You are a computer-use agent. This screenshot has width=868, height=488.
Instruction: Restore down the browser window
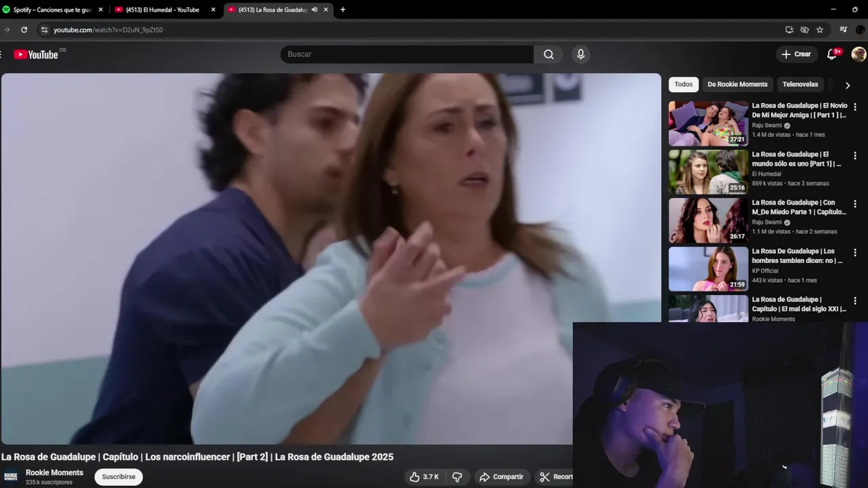[x=855, y=9]
